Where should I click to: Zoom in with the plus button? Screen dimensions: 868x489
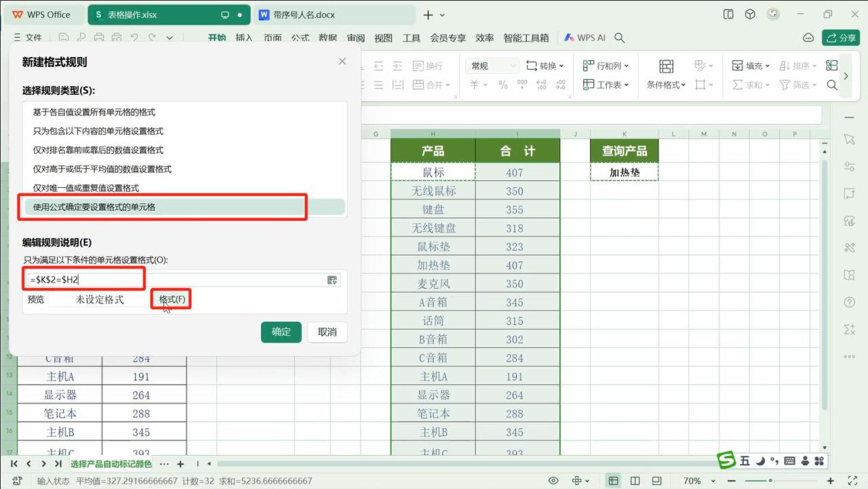tap(831, 481)
